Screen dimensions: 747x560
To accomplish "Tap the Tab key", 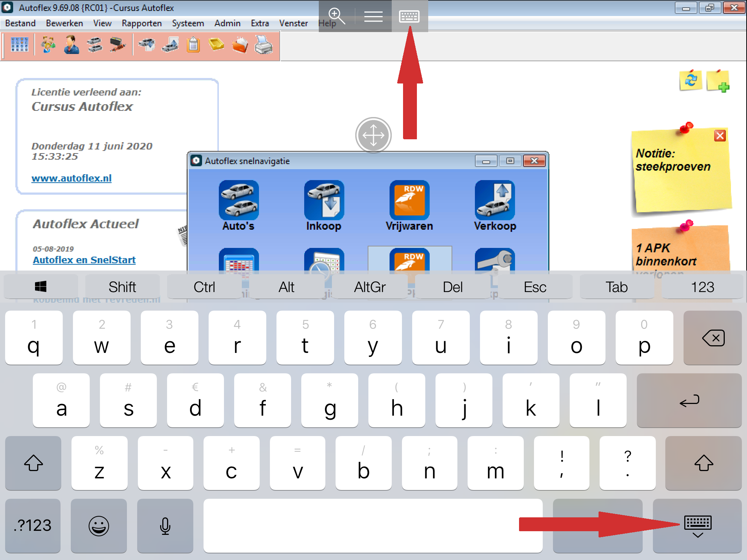I will [x=617, y=287].
